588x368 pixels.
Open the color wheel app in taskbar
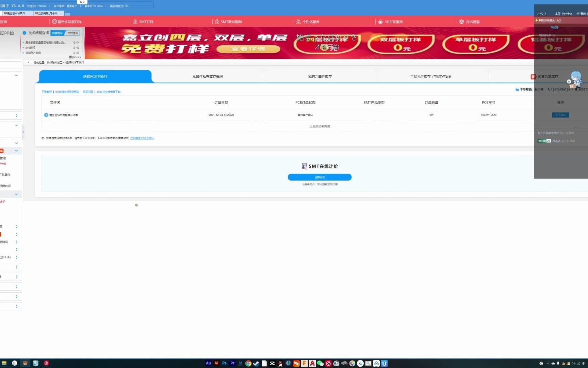[x=352, y=363]
